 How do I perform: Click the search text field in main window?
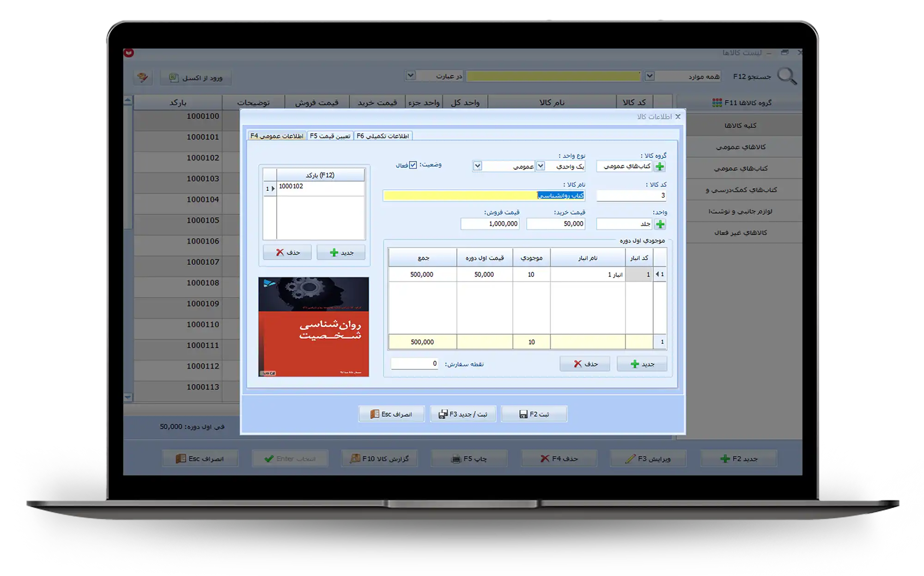click(x=553, y=76)
